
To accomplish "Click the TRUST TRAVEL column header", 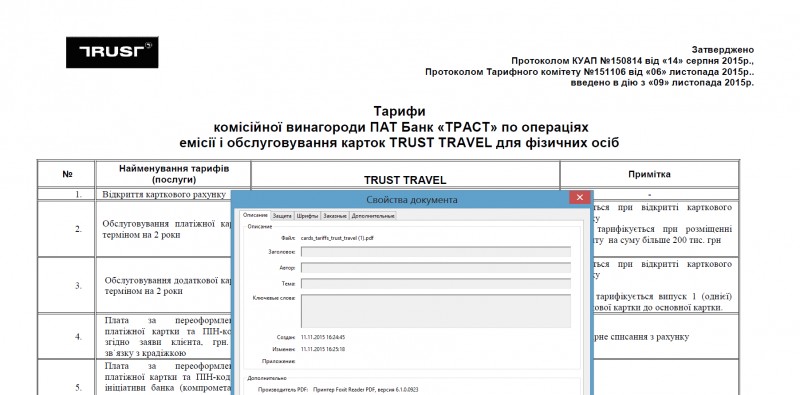I will click(x=405, y=180).
